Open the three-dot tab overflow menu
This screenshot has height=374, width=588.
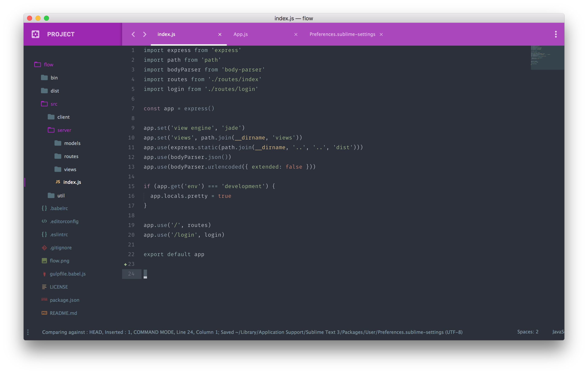(555, 34)
